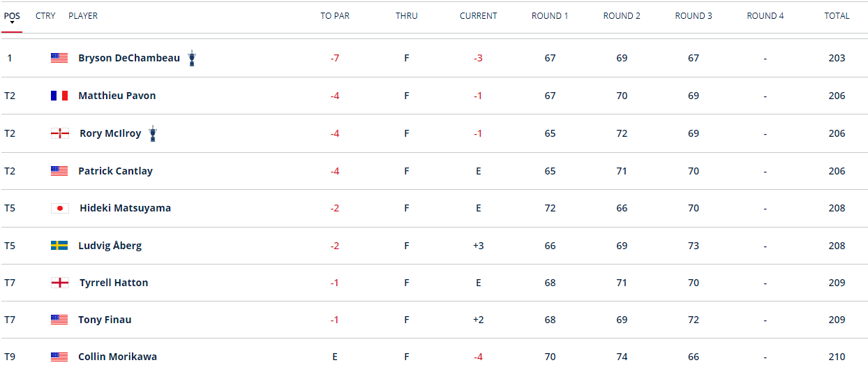
Task: Click trophy icon beside Bryson DeChambeau
Action: (192, 58)
